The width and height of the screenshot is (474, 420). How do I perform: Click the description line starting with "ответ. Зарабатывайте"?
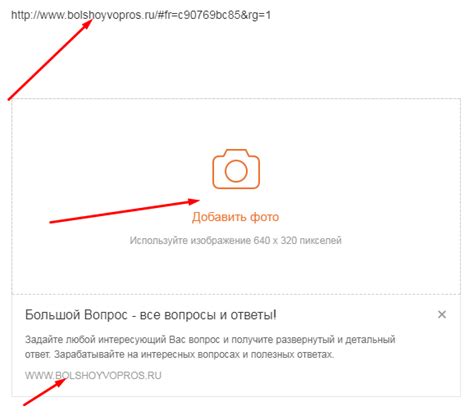pyautogui.click(x=179, y=354)
